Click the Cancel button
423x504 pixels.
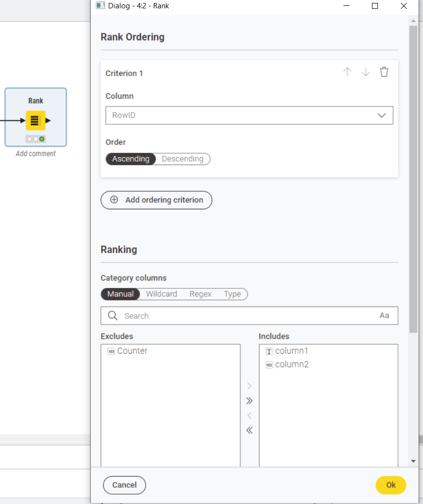tap(124, 485)
